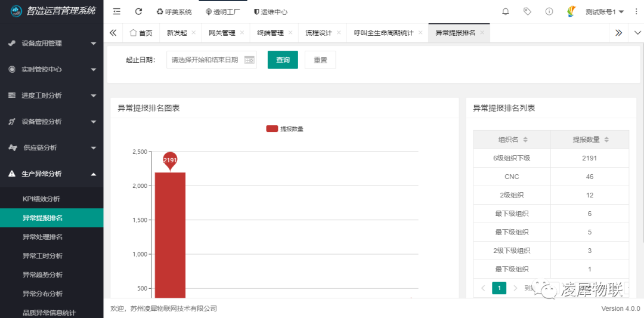Collapse the sidebar menu using hamburger icon
This screenshot has width=644, height=318.
click(117, 11)
